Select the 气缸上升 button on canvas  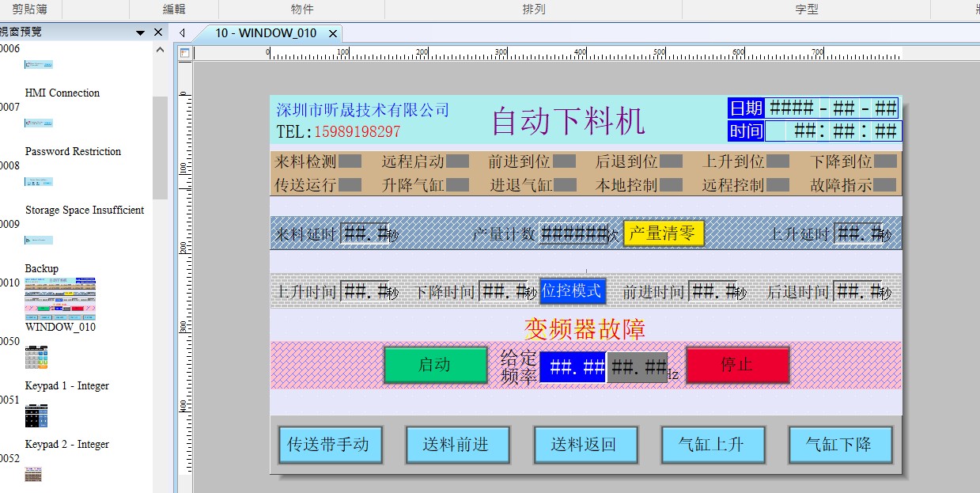[x=713, y=445]
